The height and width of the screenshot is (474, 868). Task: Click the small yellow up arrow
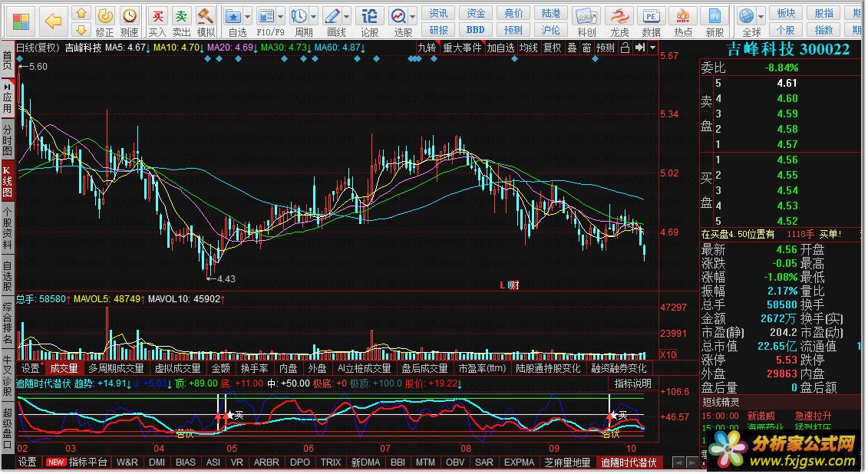click(x=81, y=13)
